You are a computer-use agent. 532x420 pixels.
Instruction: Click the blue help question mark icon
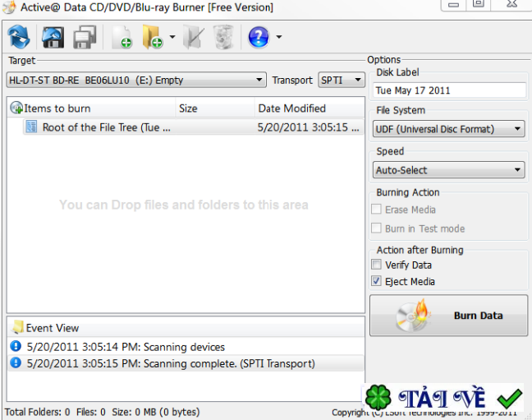click(x=259, y=37)
